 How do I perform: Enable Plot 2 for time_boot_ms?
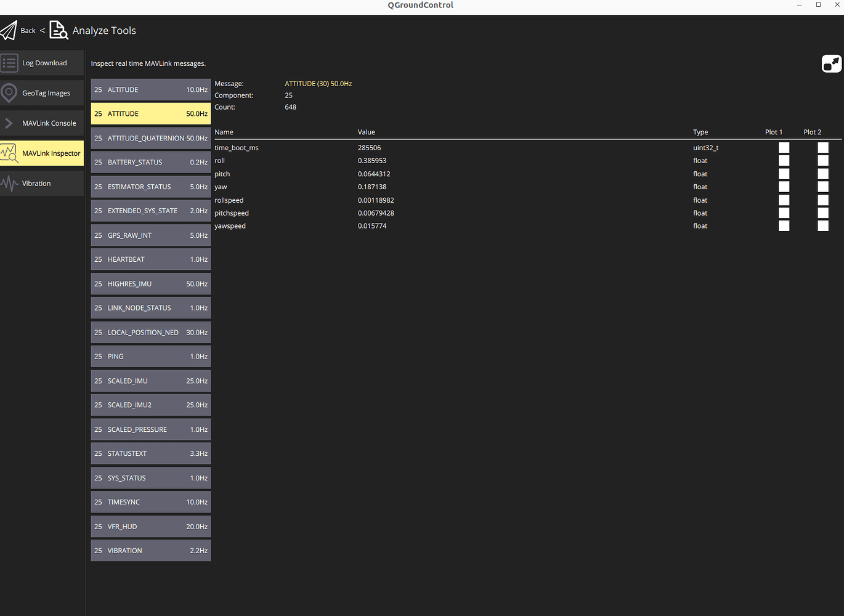823,148
